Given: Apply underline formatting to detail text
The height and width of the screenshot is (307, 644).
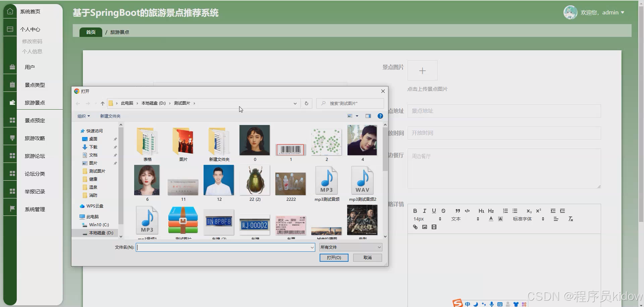Looking at the screenshot, I should tap(434, 211).
